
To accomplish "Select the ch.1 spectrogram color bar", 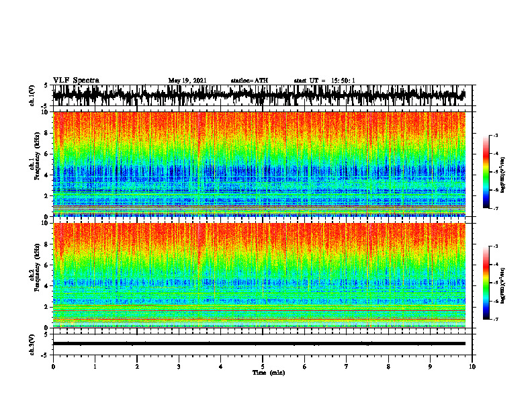I will [x=486, y=172].
